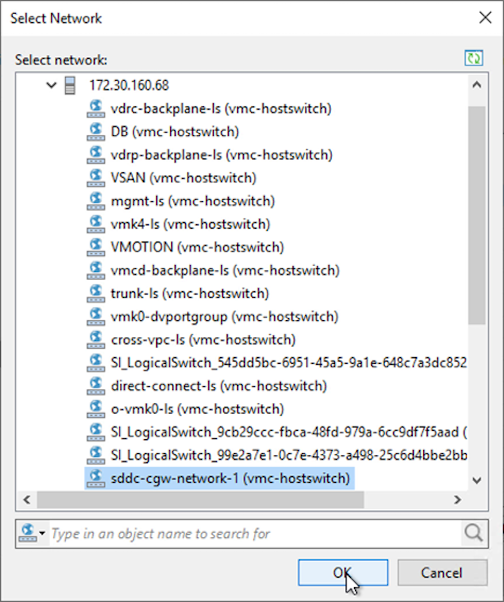Click the network icon beside VMOTION

tap(96, 247)
